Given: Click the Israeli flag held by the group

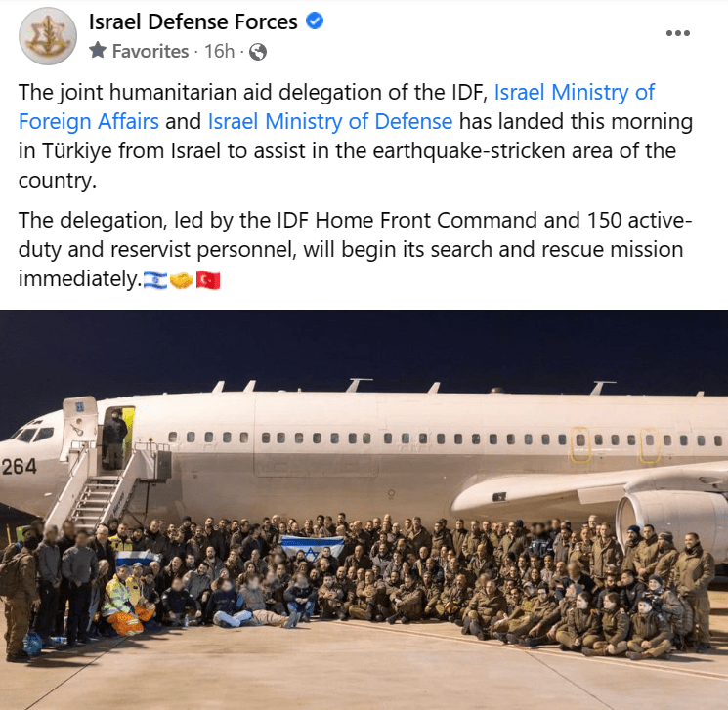Looking at the screenshot, I should click(313, 548).
